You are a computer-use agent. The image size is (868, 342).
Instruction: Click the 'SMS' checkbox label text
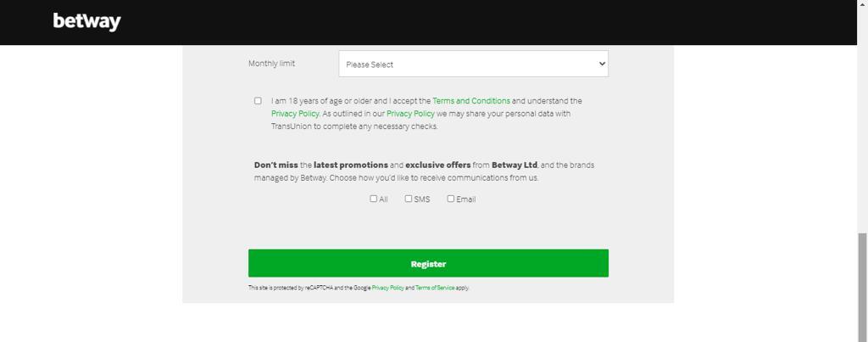click(x=422, y=199)
